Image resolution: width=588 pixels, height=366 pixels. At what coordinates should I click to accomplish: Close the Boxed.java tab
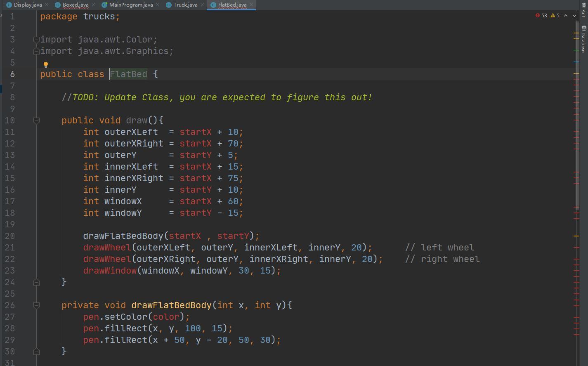93,5
